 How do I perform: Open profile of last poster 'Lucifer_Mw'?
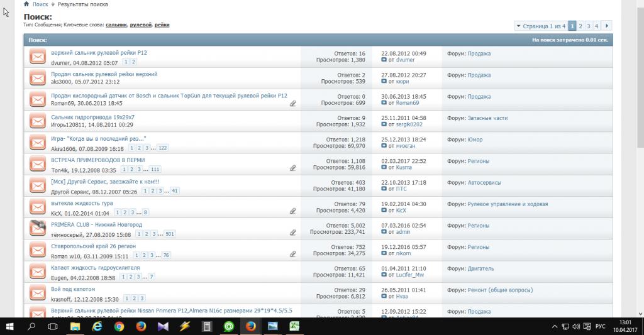pos(410,275)
